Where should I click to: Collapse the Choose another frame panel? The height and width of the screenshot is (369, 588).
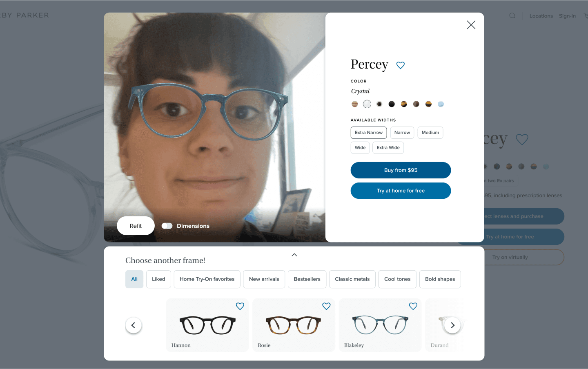[294, 255]
